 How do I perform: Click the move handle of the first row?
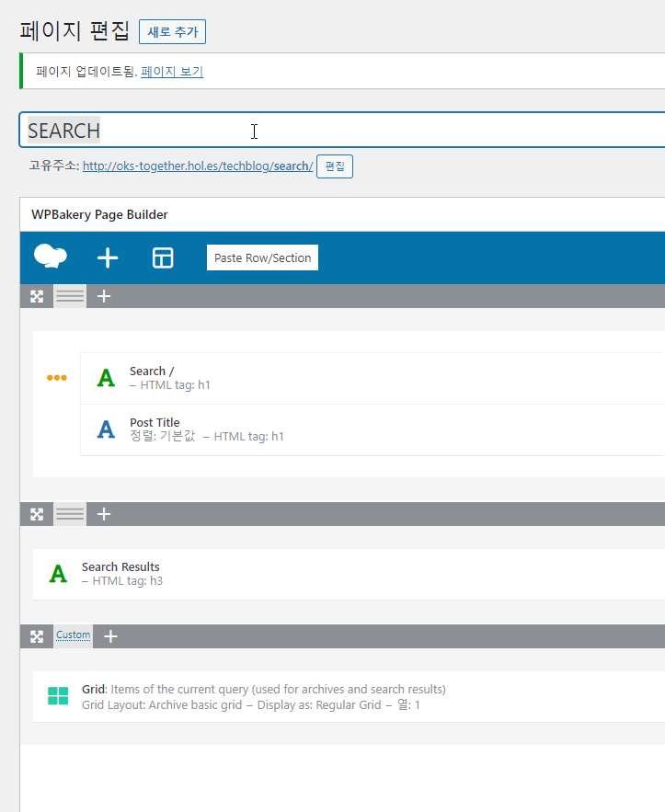pyautogui.click(x=37, y=296)
